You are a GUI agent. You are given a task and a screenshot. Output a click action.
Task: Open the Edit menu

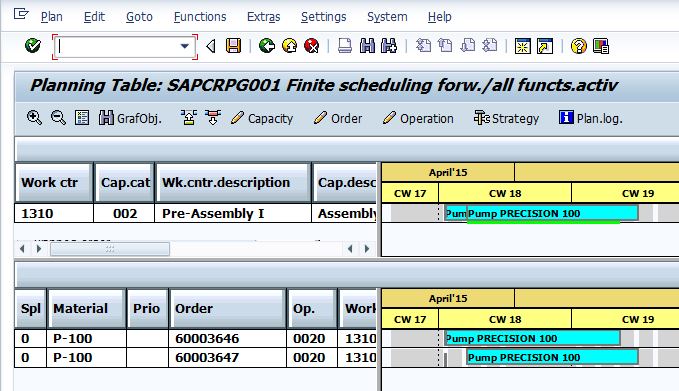[94, 17]
